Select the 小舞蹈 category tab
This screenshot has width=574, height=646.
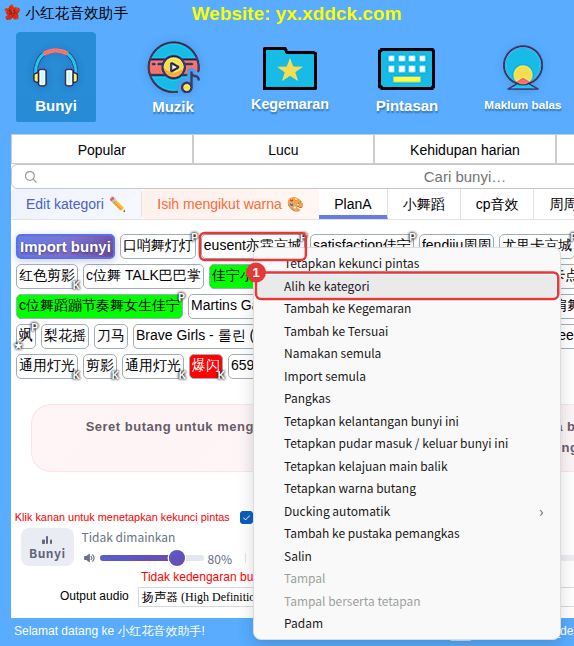[x=424, y=204]
